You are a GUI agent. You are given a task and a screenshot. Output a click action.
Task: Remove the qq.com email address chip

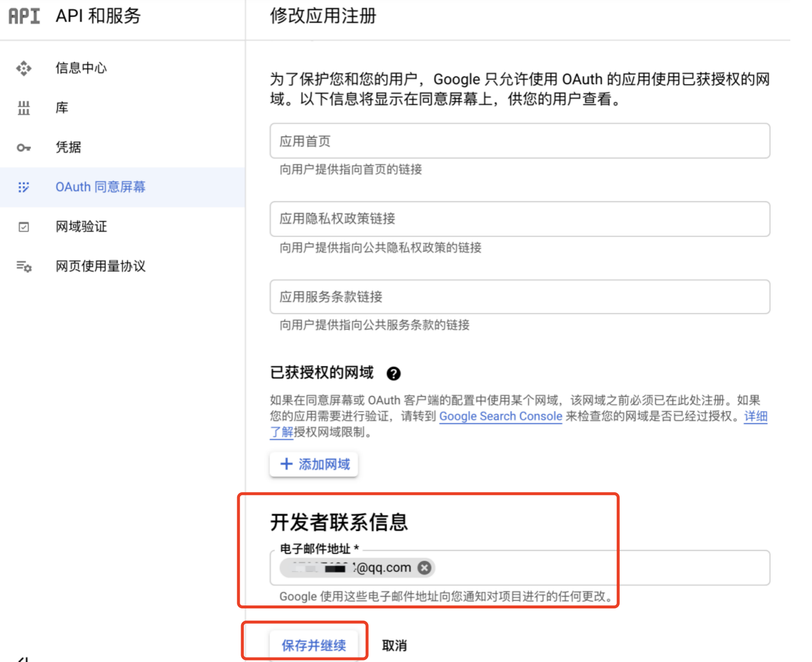point(423,568)
